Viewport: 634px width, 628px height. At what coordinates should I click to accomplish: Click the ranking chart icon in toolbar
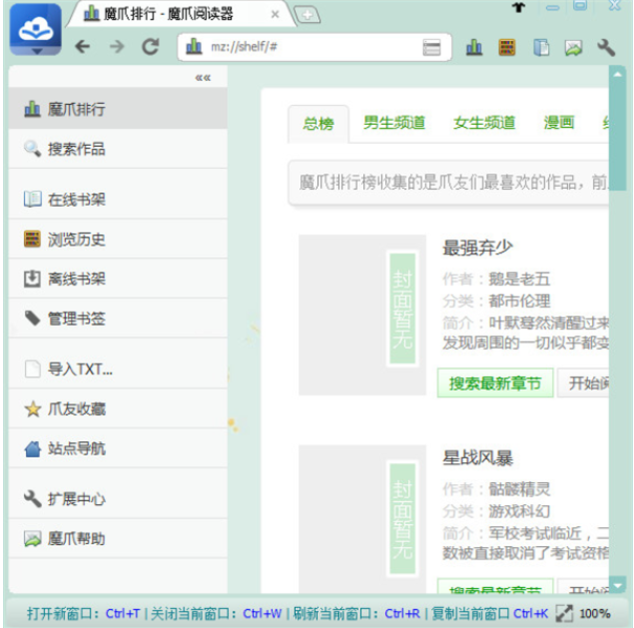coord(474,47)
